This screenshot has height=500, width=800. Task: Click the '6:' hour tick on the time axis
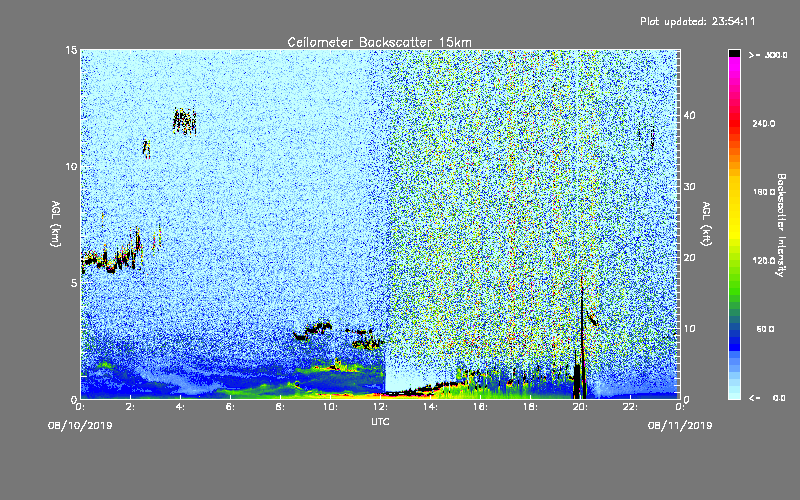pyautogui.click(x=230, y=407)
